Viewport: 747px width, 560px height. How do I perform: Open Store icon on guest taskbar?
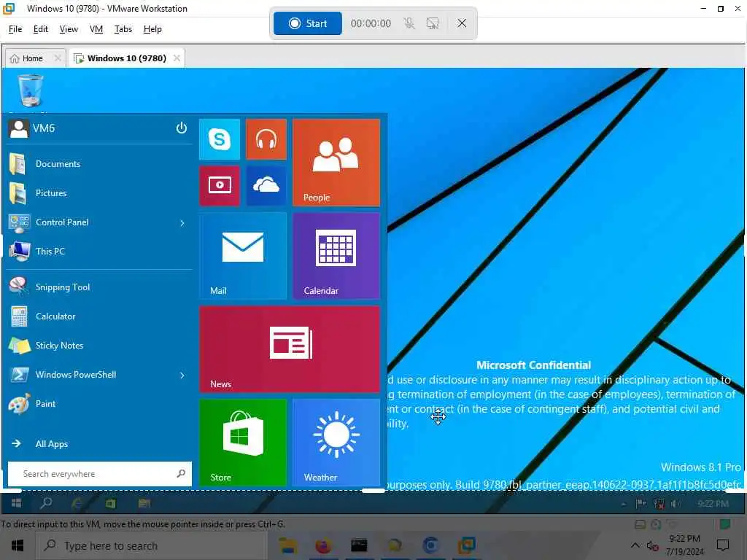point(111,503)
